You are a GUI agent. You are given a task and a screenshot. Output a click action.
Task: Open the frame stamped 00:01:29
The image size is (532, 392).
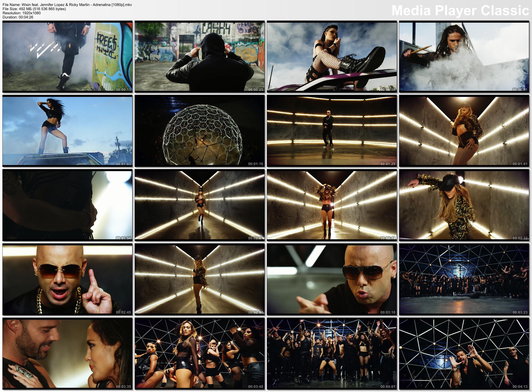(x=332, y=131)
